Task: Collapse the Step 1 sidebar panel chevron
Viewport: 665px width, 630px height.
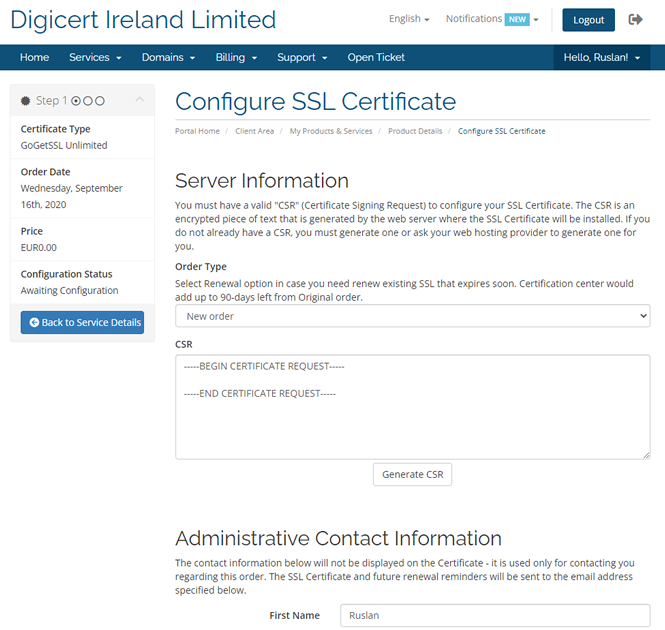Action: (140, 100)
